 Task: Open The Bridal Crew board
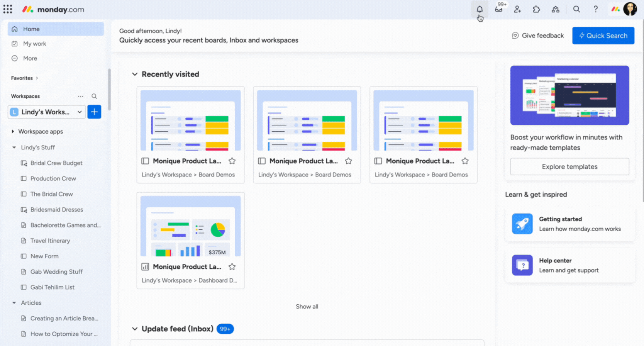(52, 194)
